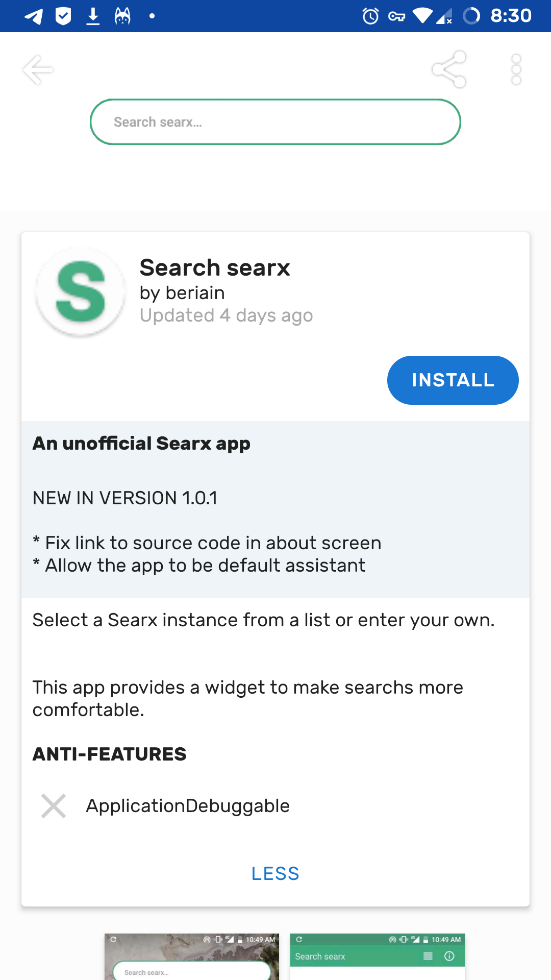This screenshot has width=551, height=980.
Task: Tap the download notification icon
Action: [x=93, y=16]
